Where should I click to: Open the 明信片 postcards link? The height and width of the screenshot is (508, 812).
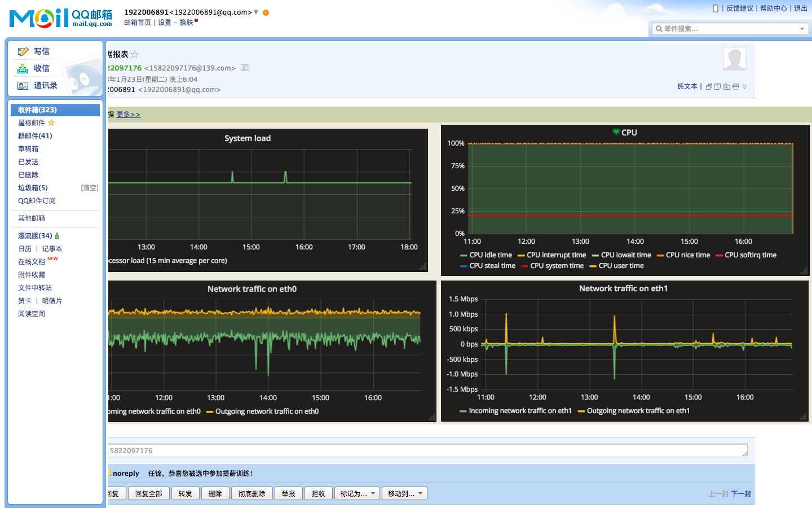pos(52,301)
